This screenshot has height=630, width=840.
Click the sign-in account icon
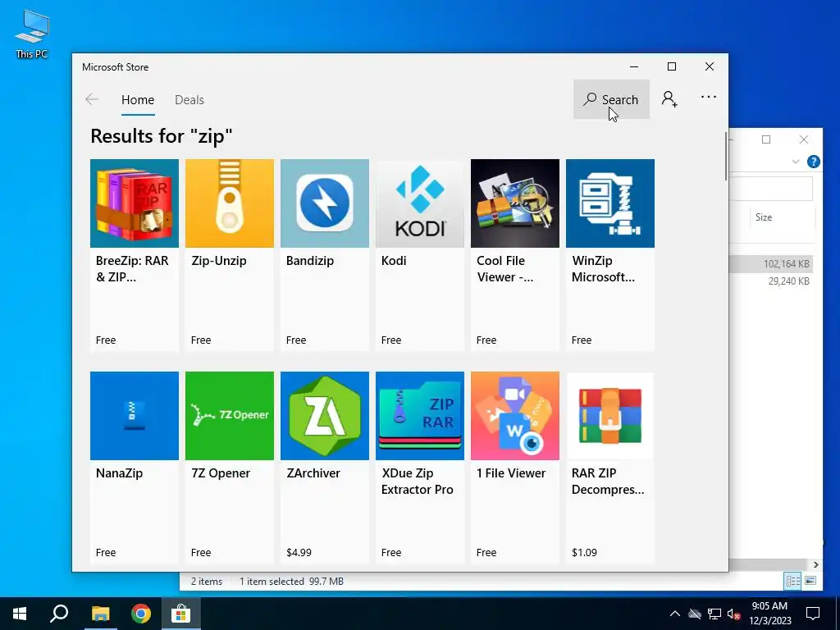pyautogui.click(x=669, y=99)
